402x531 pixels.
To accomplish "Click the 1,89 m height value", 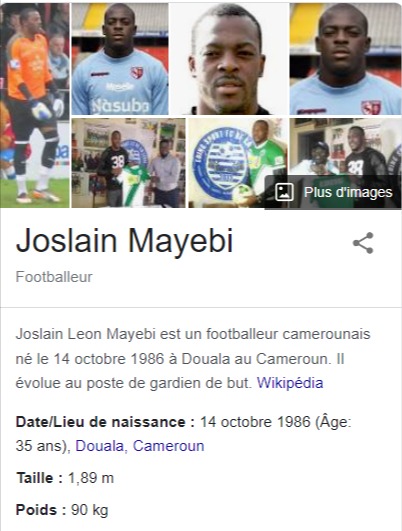I will (x=91, y=478).
